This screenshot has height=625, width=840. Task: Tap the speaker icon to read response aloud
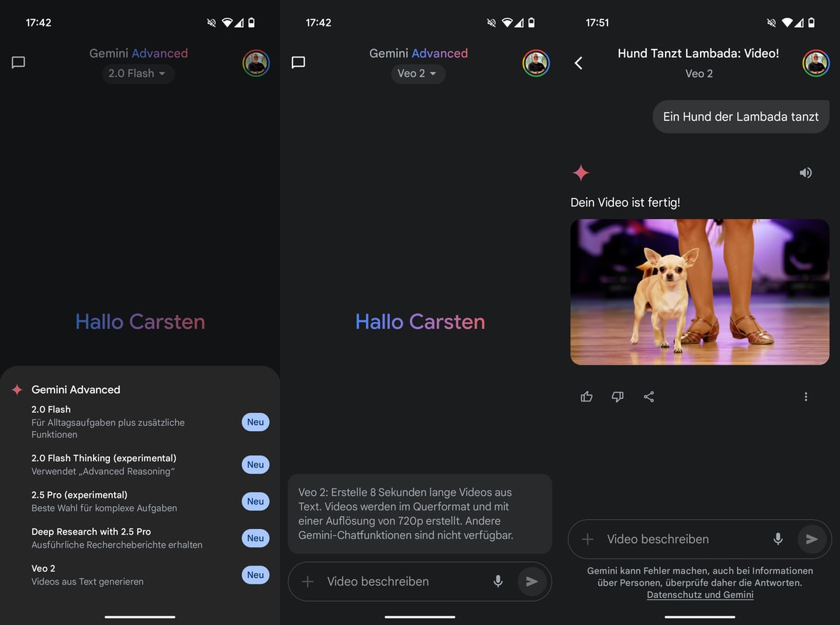[806, 172]
